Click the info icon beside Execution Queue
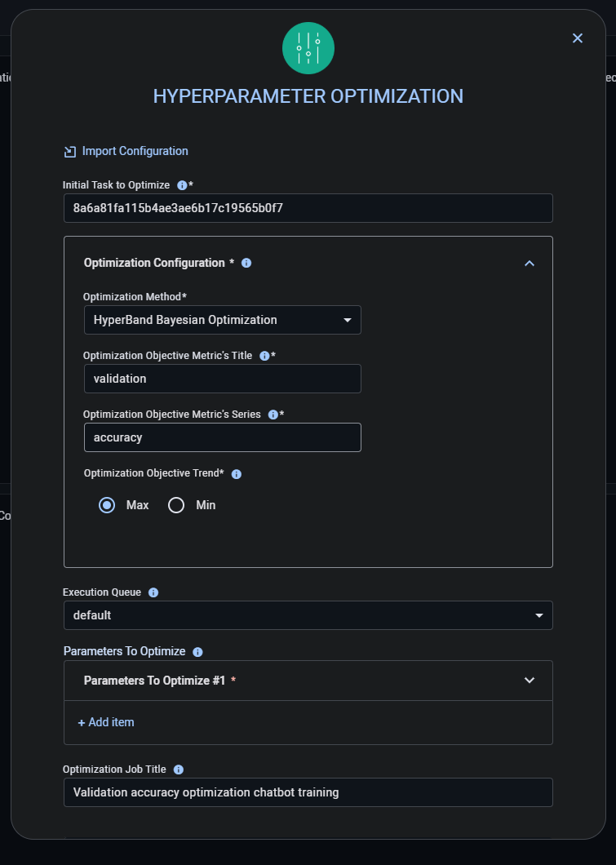The height and width of the screenshot is (865, 616). pyautogui.click(x=153, y=592)
